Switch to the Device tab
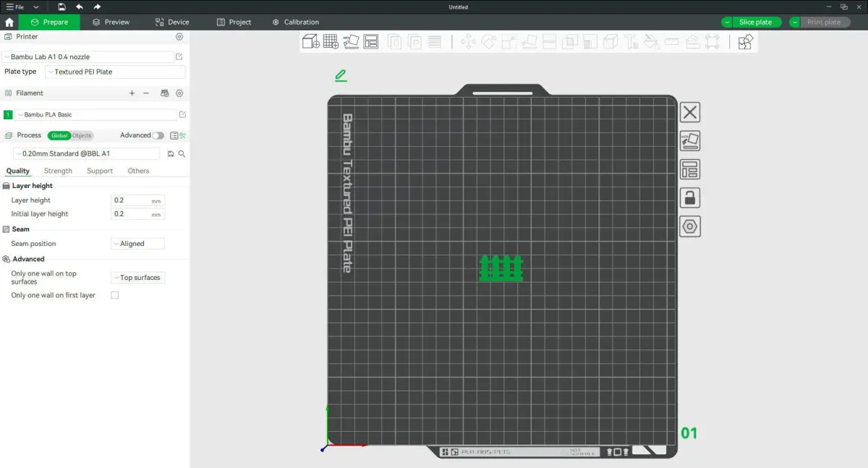The image size is (868, 468). point(172,22)
